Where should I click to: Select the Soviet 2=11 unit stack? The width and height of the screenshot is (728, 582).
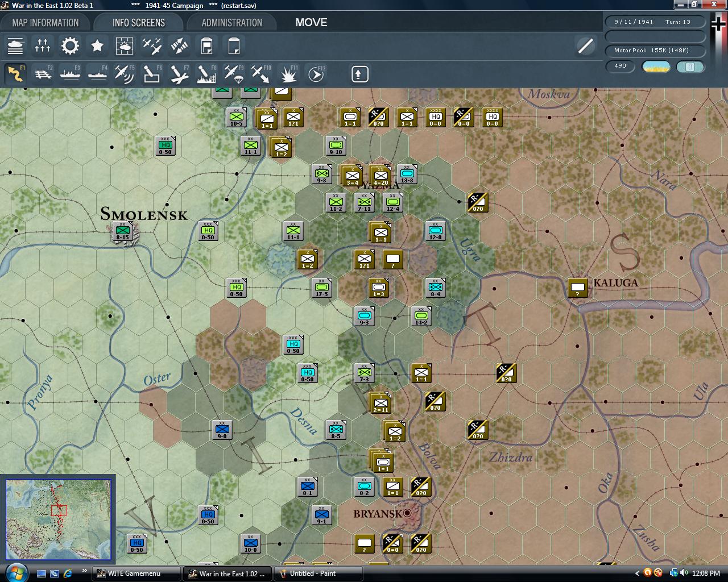coord(380,403)
